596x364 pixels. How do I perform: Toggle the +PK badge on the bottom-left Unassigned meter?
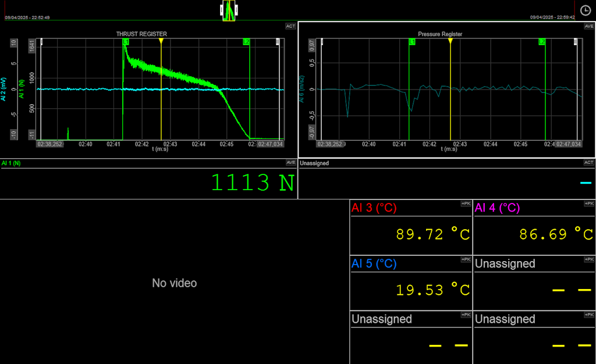pos(466,315)
